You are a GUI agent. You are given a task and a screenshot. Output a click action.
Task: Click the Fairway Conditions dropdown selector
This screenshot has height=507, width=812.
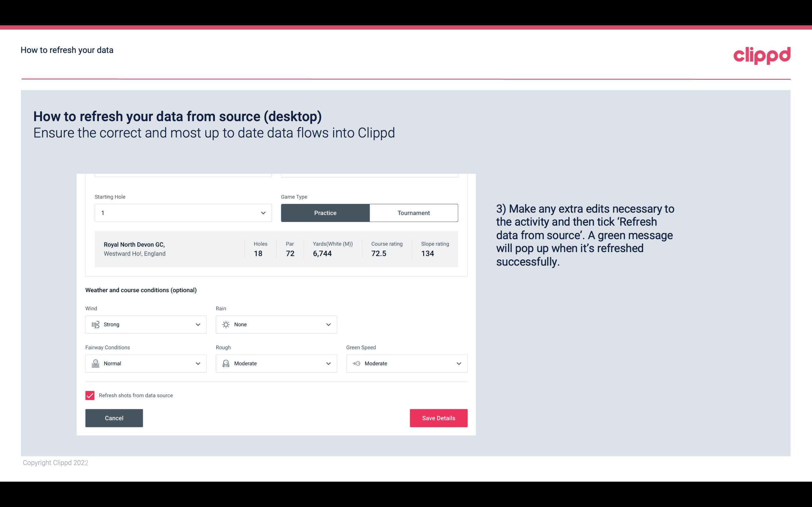[x=145, y=363]
